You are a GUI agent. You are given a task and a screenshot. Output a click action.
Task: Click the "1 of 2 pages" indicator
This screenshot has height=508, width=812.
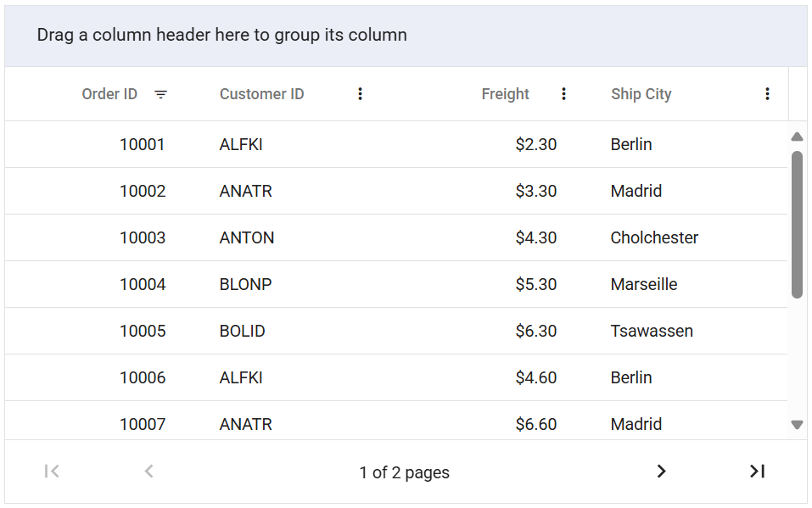(405, 472)
